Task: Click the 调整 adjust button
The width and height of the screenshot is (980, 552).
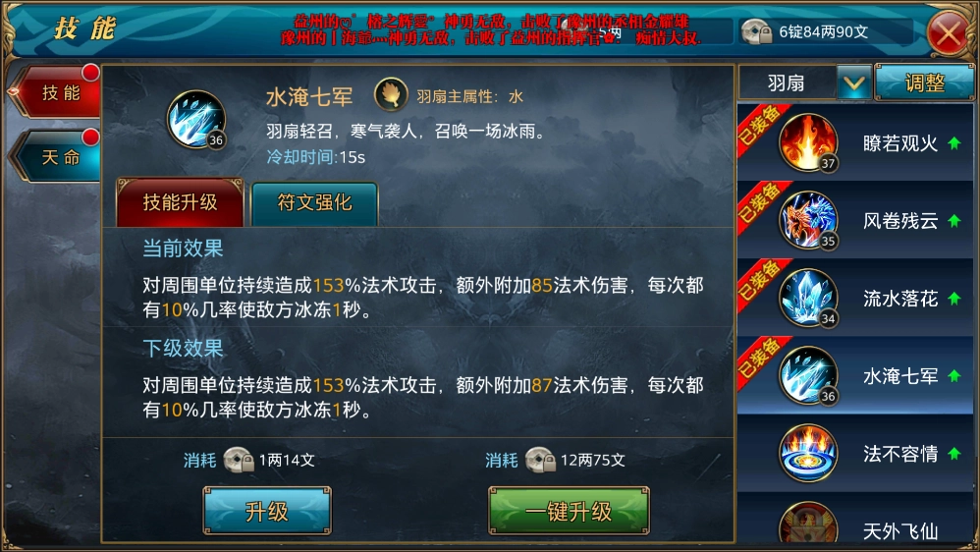Action: pyautogui.click(x=924, y=83)
